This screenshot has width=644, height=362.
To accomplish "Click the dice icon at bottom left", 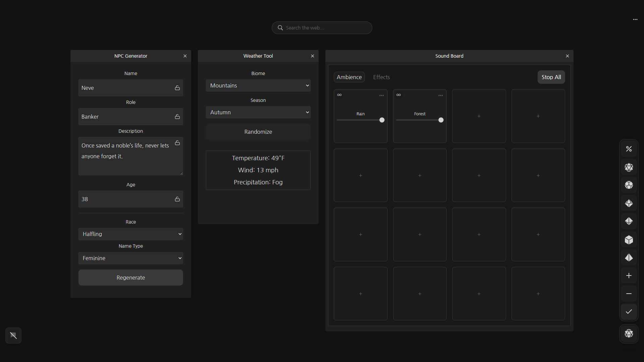I will (13, 335).
